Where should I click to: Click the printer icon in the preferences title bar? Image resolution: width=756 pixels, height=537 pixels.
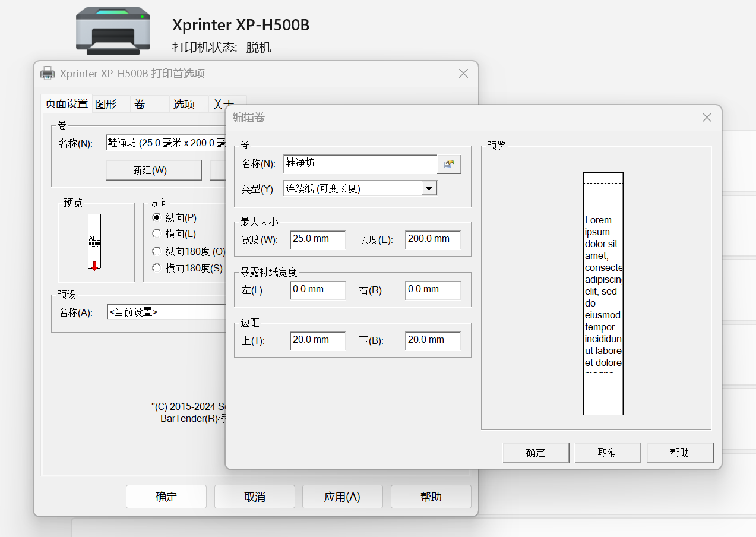(x=47, y=74)
